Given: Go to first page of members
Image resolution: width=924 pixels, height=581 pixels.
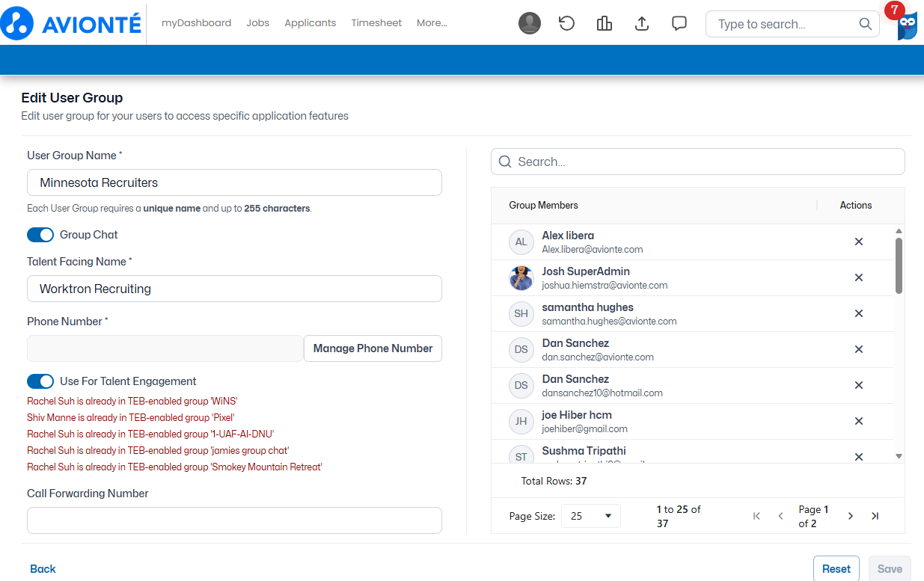Looking at the screenshot, I should click(756, 516).
